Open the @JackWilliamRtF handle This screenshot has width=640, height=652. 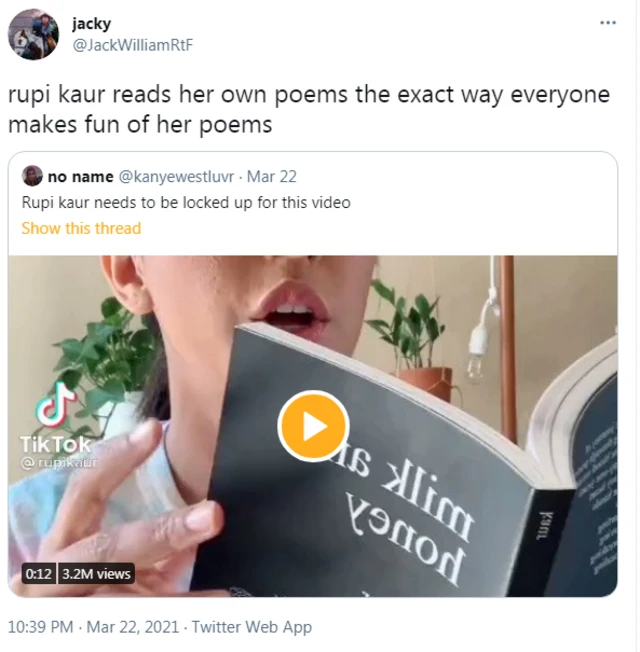pyautogui.click(x=133, y=45)
